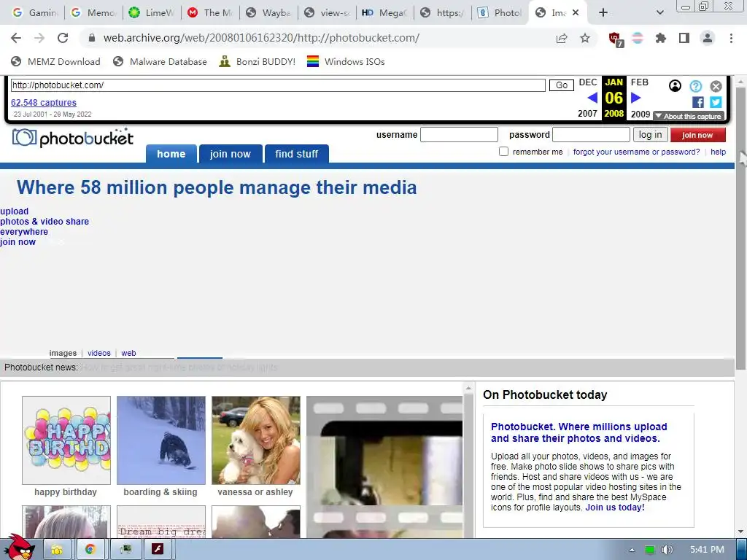Viewport: 747px width, 560px height.
Task: Go to next capture blue arrow
Action: (635, 98)
